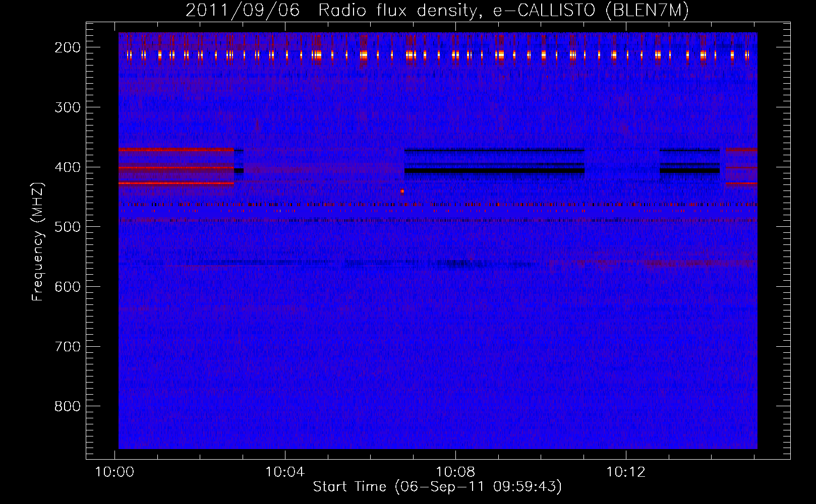Click the 700 frequency tick label
816x504 pixels.
67,347
